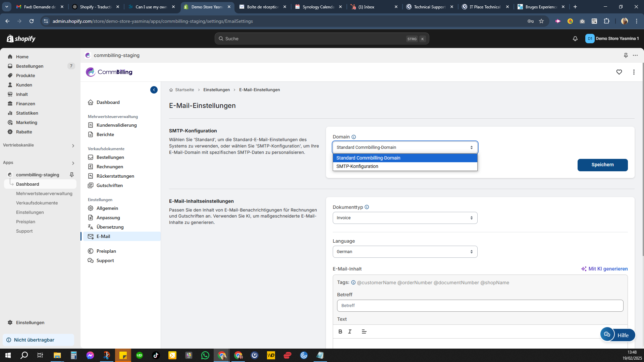Collapse the CommBilling sidebar with the round arrow
Screen dimensions: 644x362
154,90
